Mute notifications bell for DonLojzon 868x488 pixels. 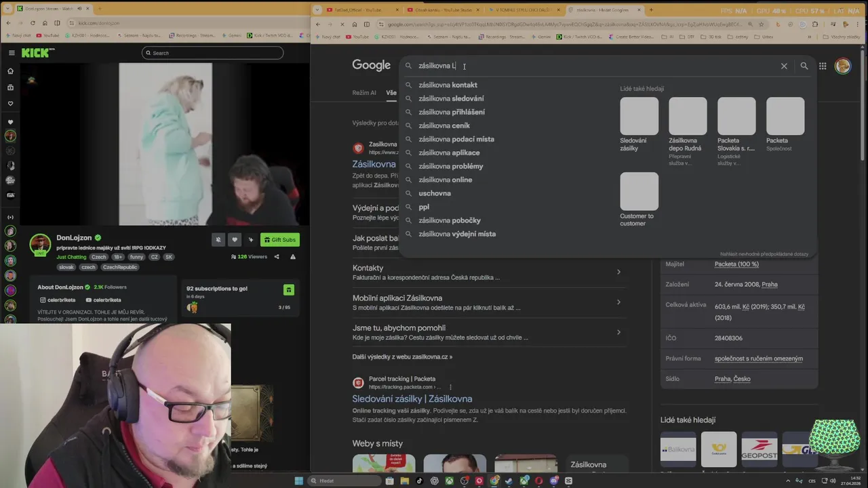click(218, 239)
